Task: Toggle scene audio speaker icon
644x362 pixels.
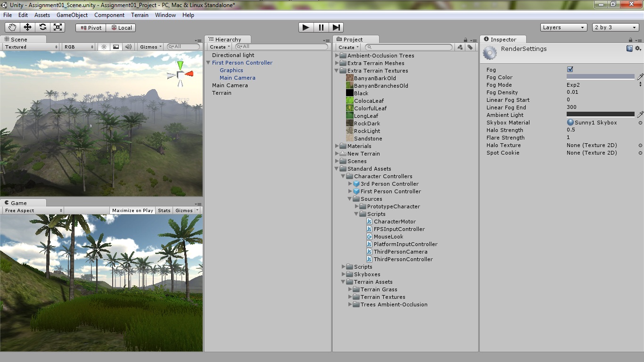Action: [128, 47]
